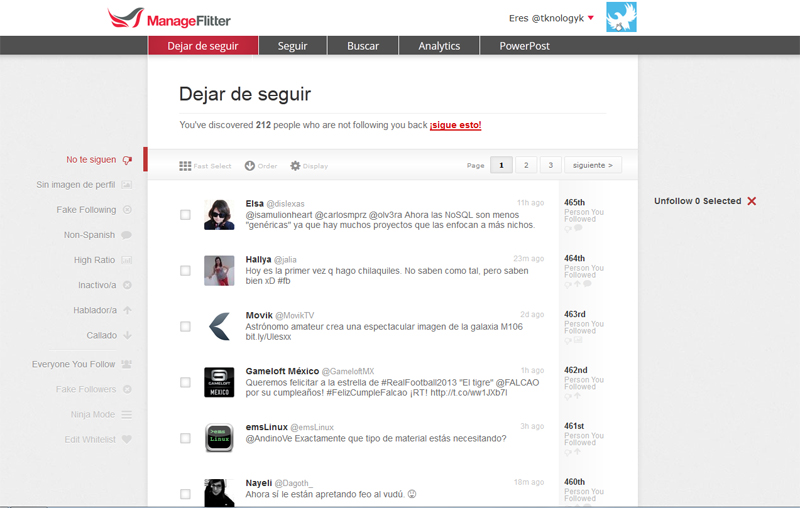The width and height of the screenshot is (800, 508).
Task: Click the Gameloft México avatar
Action: (x=219, y=382)
